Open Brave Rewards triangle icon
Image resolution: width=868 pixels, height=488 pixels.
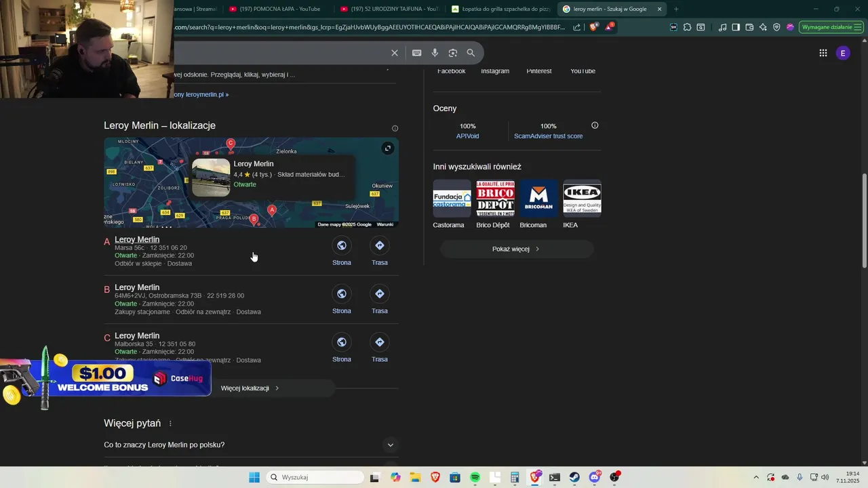609,27
